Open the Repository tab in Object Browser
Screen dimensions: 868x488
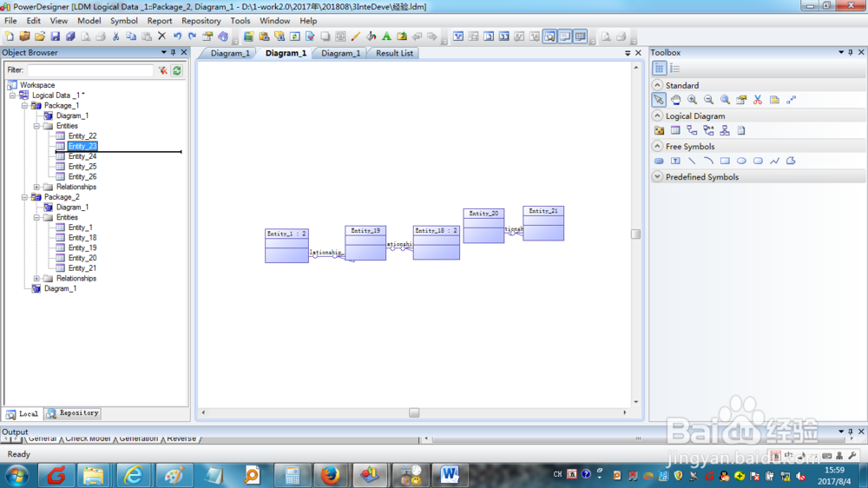tap(73, 413)
